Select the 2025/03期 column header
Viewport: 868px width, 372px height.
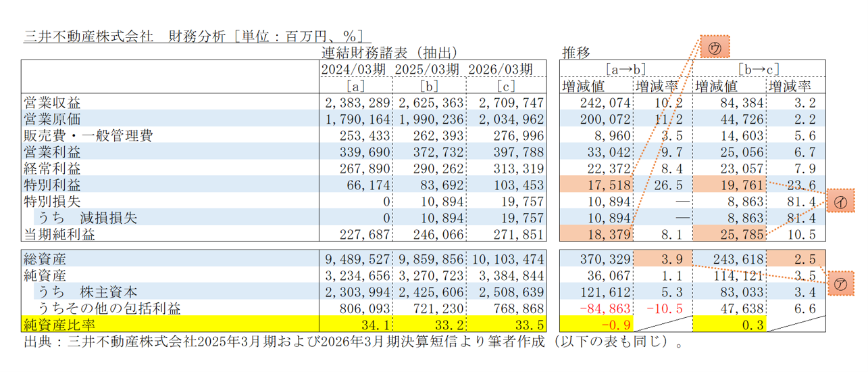click(x=427, y=70)
